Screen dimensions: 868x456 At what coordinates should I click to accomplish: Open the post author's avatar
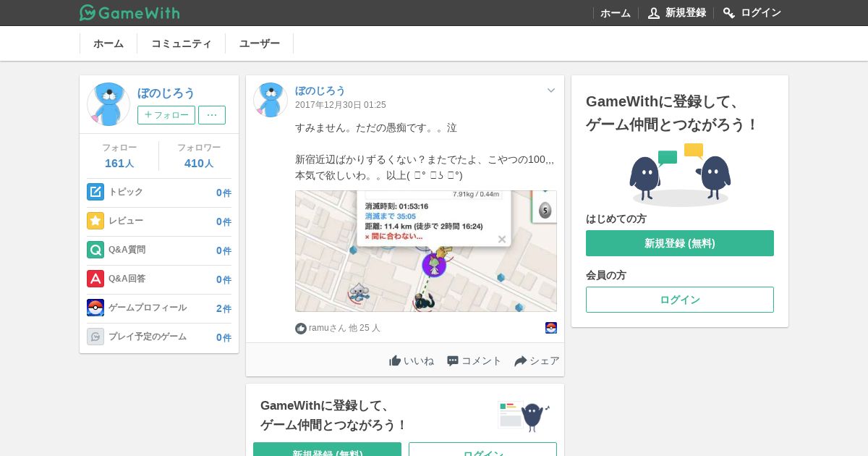[271, 100]
